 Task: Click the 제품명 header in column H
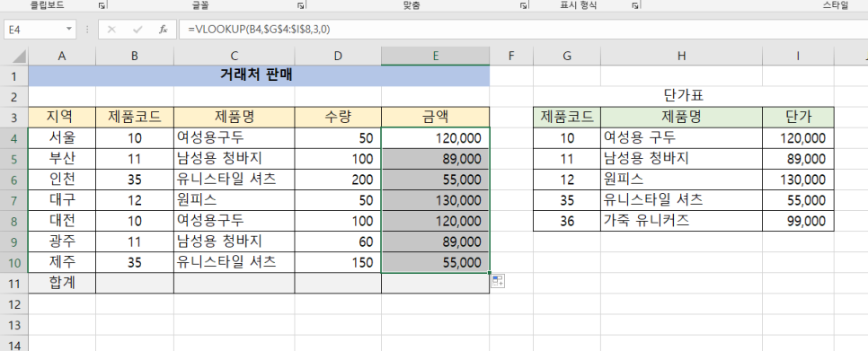pos(681,117)
